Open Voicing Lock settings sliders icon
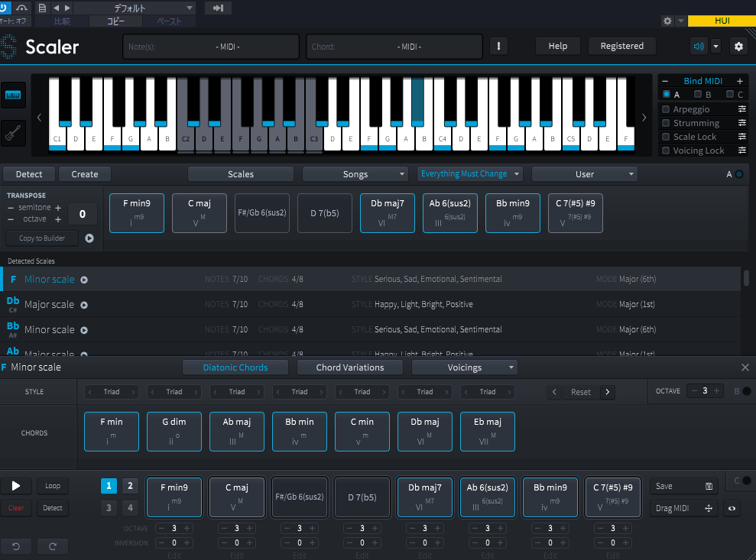 point(742,151)
